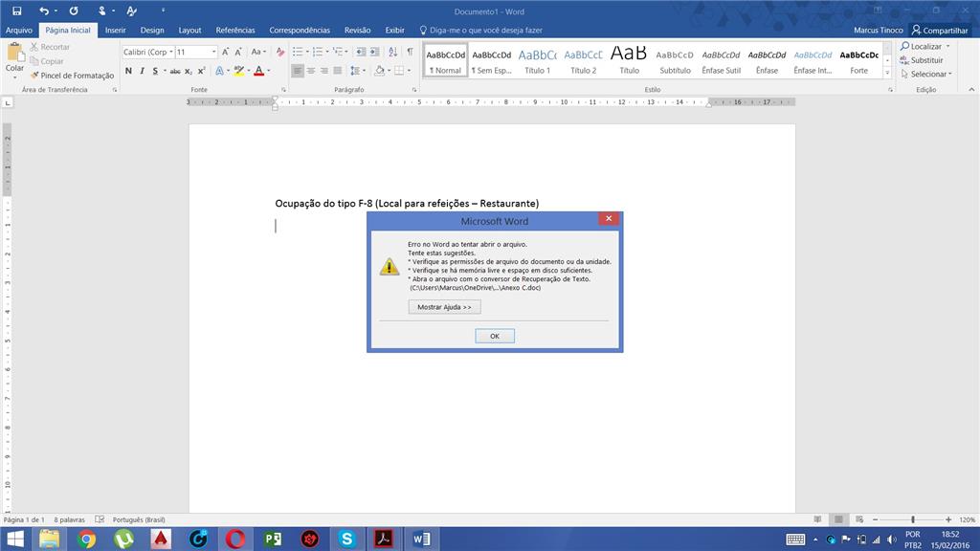Apply strikethrough abc formatting
This screenshot has width=980, height=551.
click(175, 71)
